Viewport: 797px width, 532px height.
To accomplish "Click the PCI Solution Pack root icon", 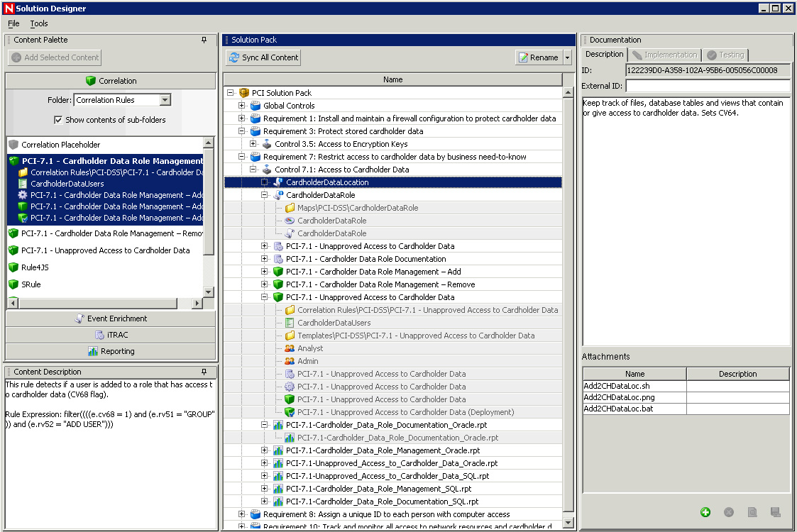I will (244, 93).
